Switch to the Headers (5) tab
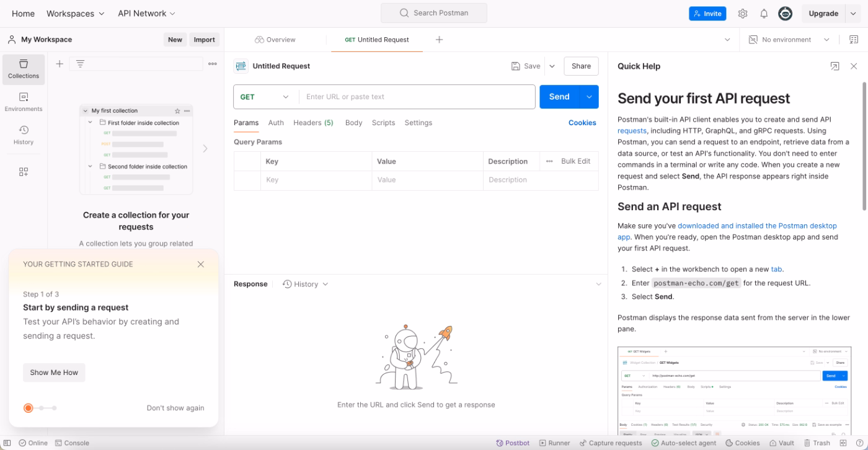 (313, 123)
